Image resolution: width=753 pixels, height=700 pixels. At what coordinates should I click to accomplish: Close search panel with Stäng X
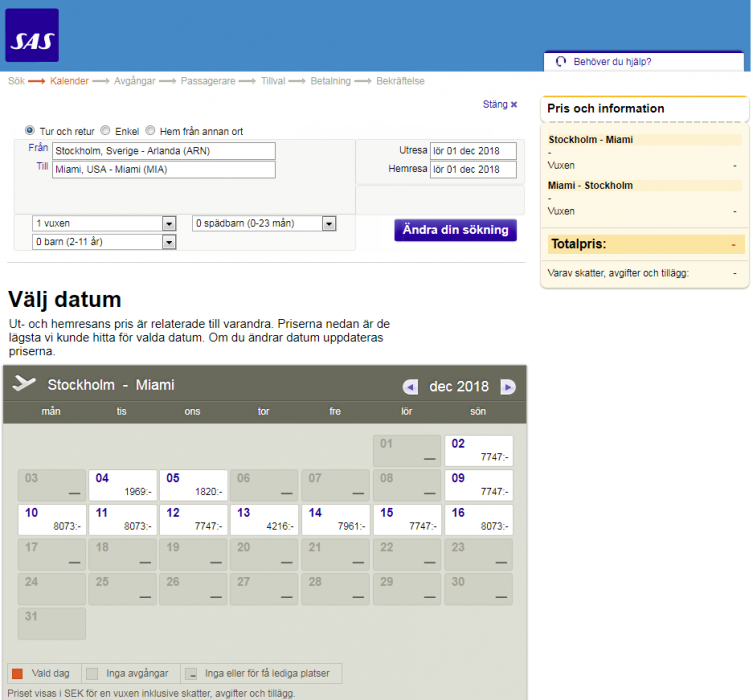click(x=500, y=104)
